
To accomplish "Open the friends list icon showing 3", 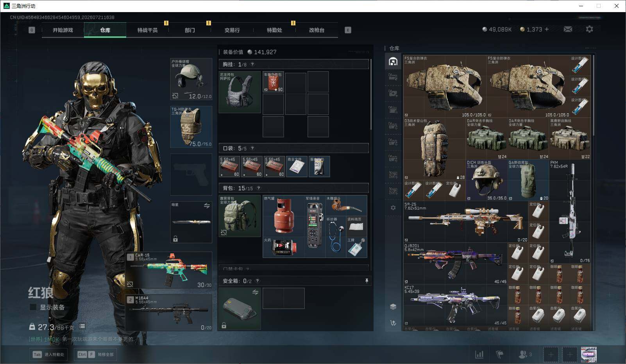I will (x=525, y=354).
